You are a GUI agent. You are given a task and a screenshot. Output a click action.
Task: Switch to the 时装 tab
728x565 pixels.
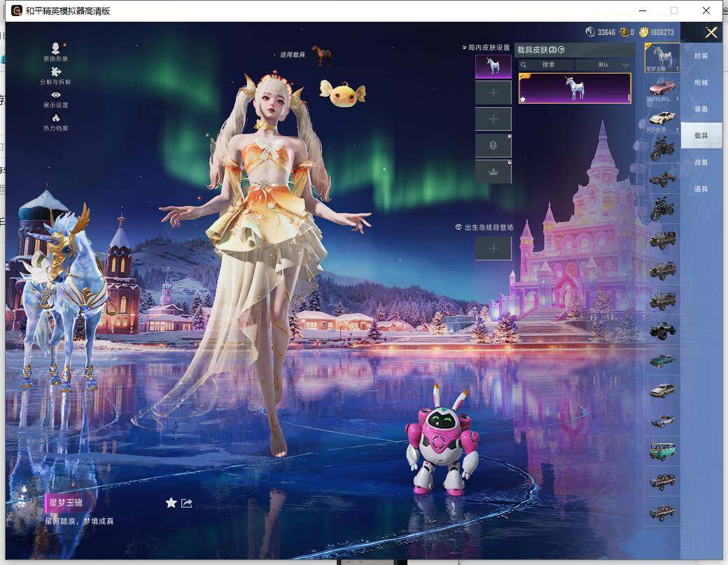[701, 56]
